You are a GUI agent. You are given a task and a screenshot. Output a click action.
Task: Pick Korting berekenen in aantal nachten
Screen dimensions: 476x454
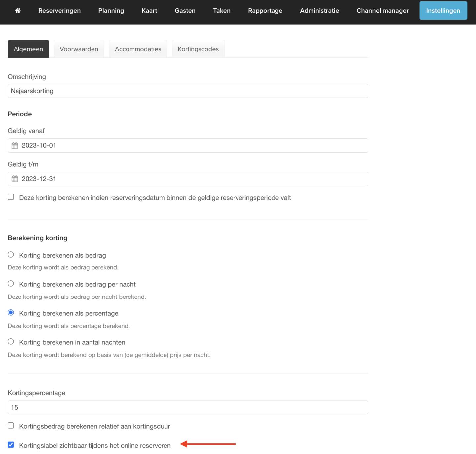tap(11, 342)
